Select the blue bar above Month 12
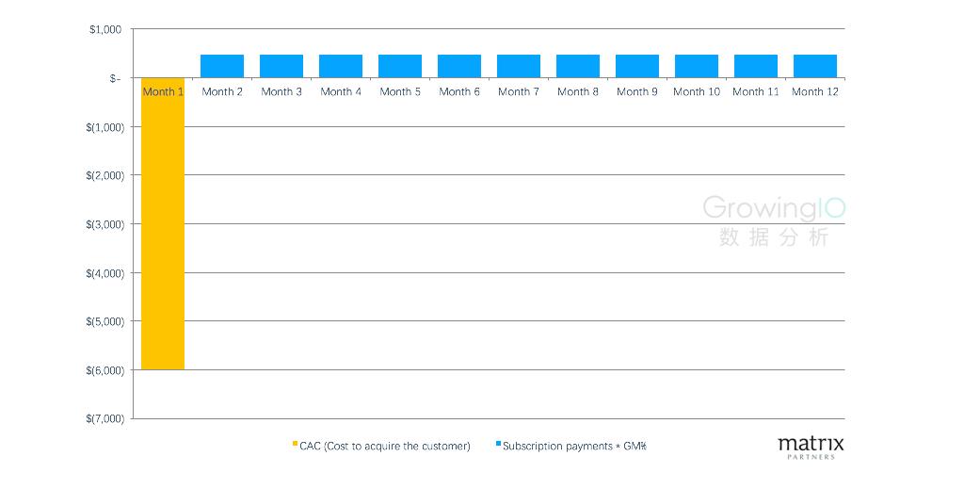 pos(815,66)
